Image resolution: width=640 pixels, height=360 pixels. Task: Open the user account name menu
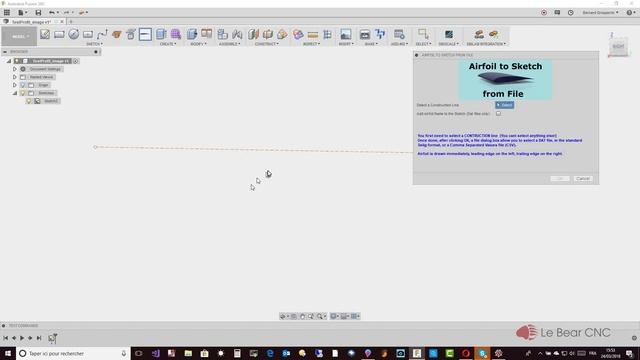tap(600, 13)
